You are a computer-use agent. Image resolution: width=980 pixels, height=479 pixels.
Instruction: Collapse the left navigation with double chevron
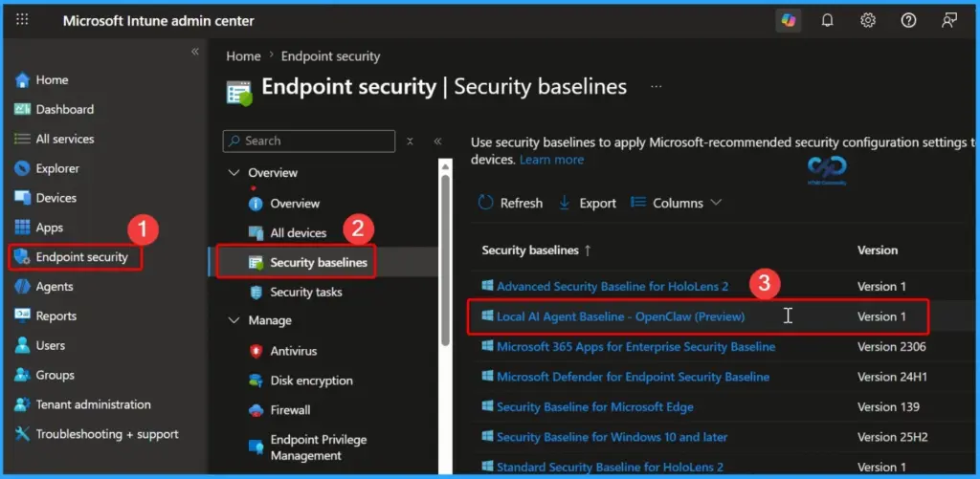[x=195, y=52]
